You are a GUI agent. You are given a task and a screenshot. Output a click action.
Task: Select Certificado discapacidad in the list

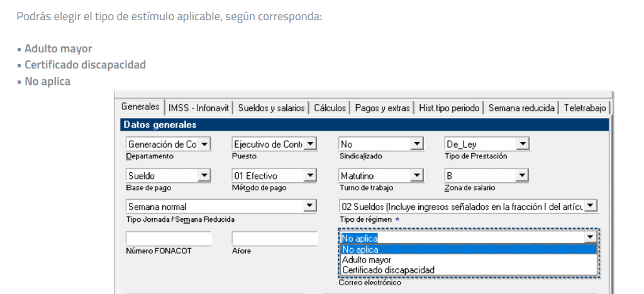[388, 270]
